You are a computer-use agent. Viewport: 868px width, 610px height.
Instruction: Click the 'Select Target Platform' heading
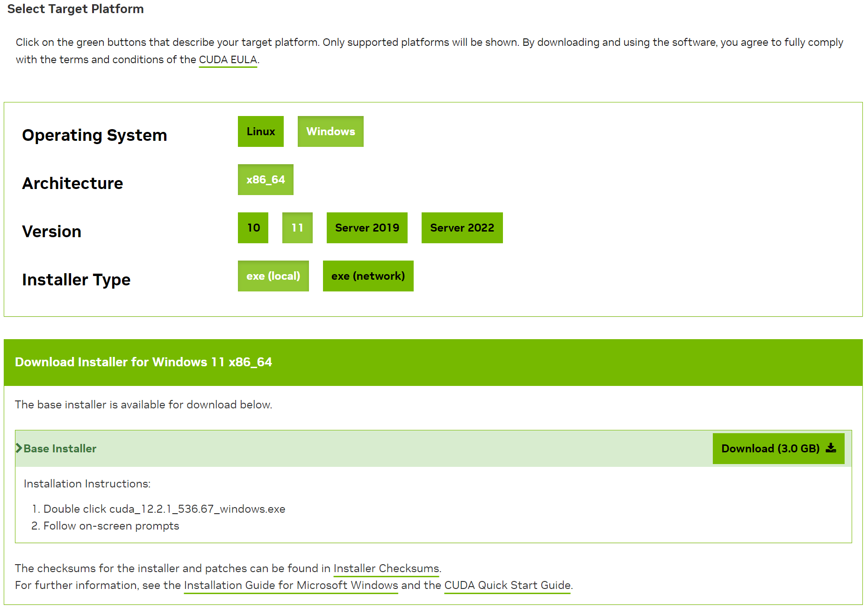pos(75,9)
